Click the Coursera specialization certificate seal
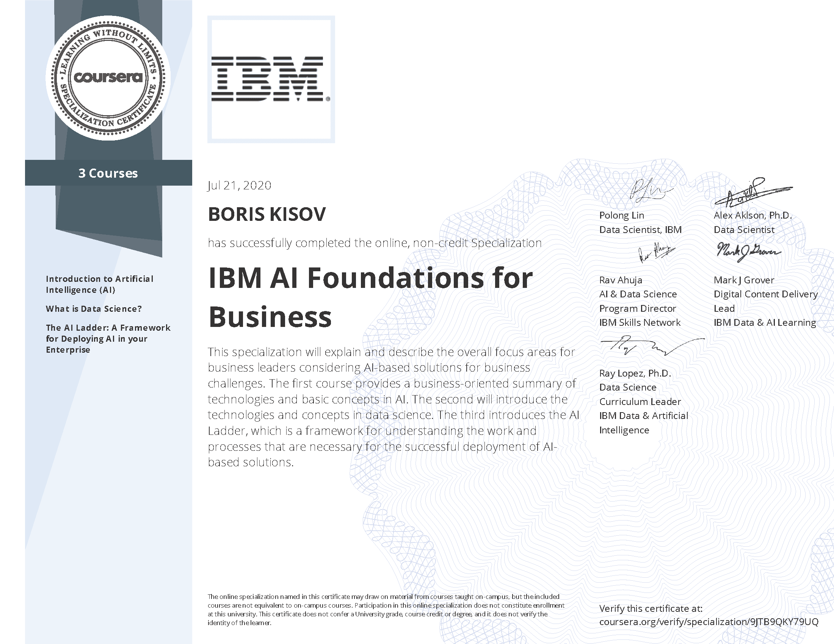This screenshot has height=644, width=834. tap(108, 78)
